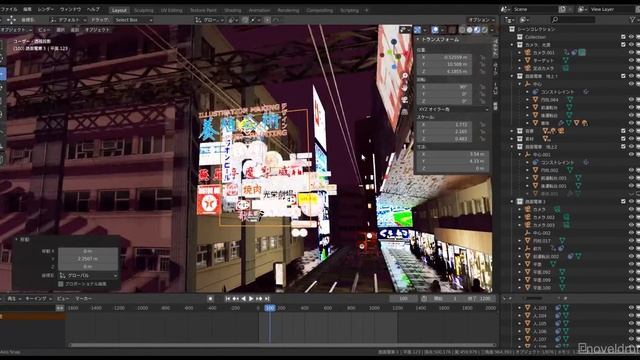640x360 pixels.
Task: Open the オブジェクト mode dropdown
Action: [x=16, y=30]
